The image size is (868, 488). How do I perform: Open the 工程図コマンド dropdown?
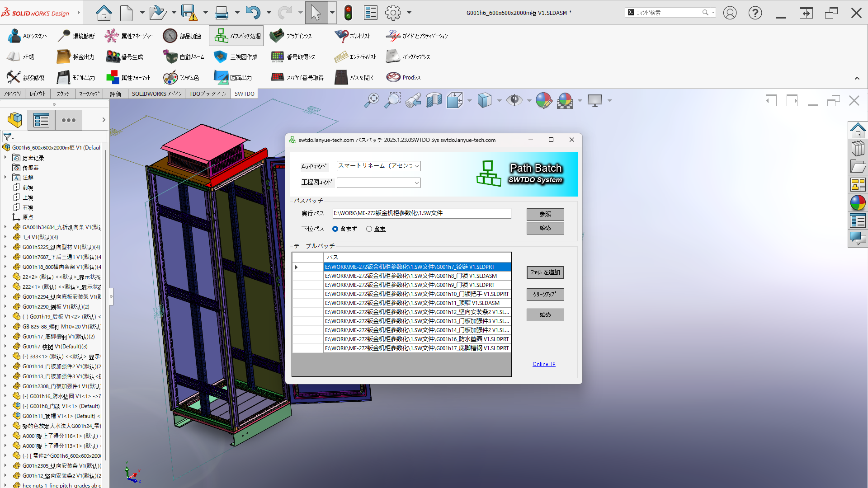[416, 183]
